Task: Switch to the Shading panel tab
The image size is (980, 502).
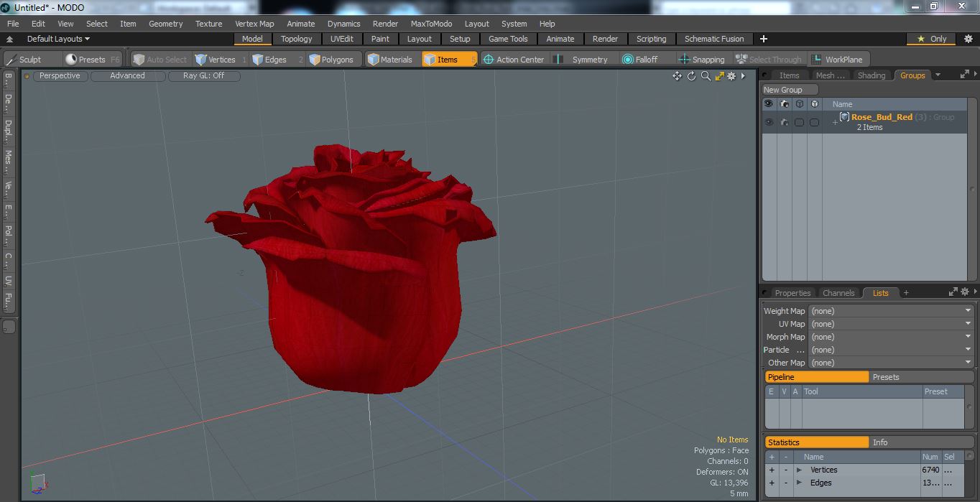Action: (871, 75)
